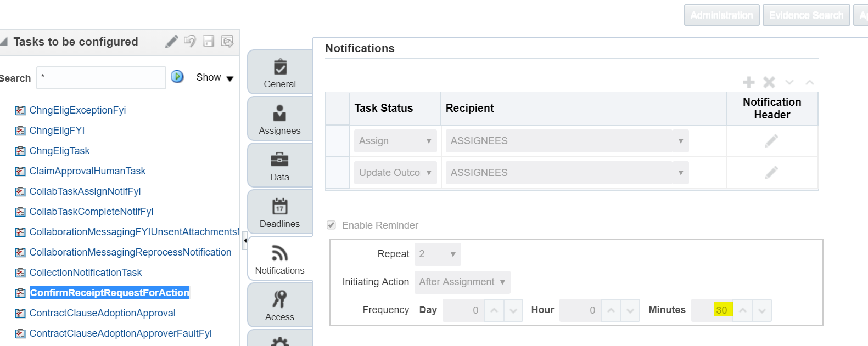Collapse the left pane using the splitter arrow
Viewport: 868px width, 346px height.
[x=245, y=241]
